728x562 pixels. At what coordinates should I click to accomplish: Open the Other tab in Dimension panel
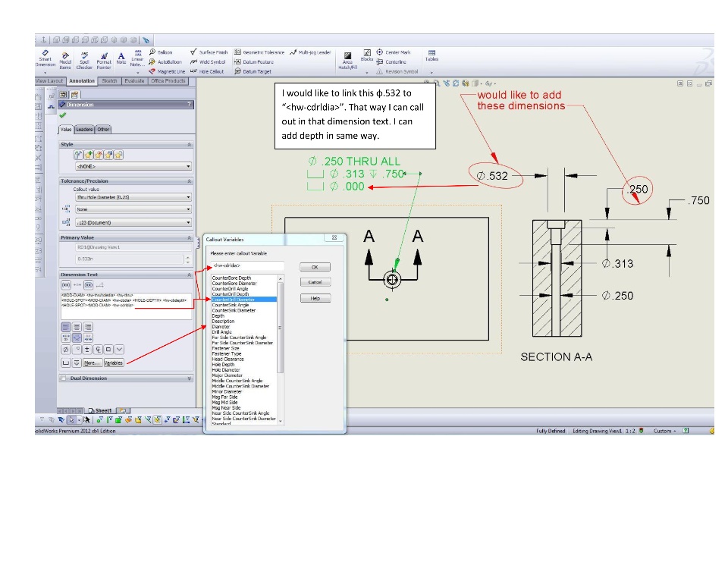click(x=103, y=130)
